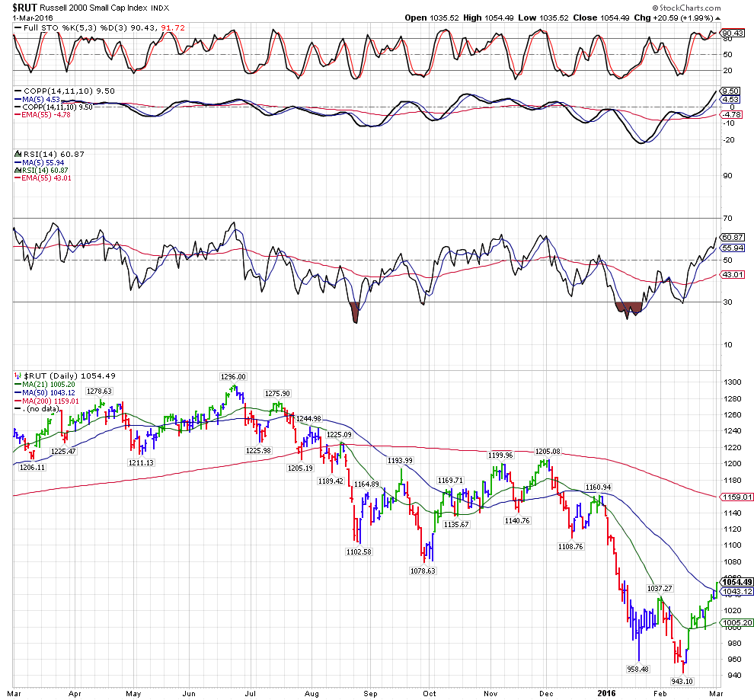
Task: Click the $RUT ticker symbol in the title
Action: point(18,6)
